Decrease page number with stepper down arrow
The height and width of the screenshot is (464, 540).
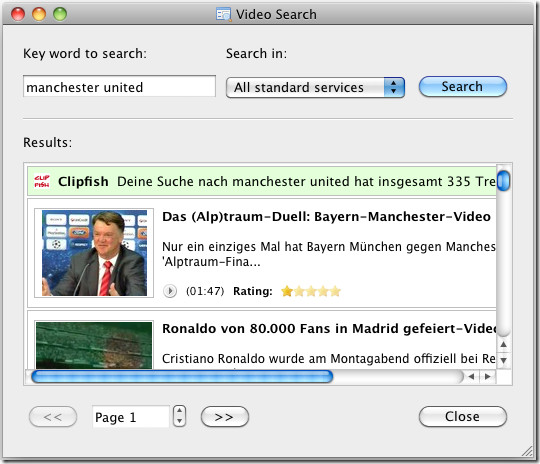(x=179, y=422)
